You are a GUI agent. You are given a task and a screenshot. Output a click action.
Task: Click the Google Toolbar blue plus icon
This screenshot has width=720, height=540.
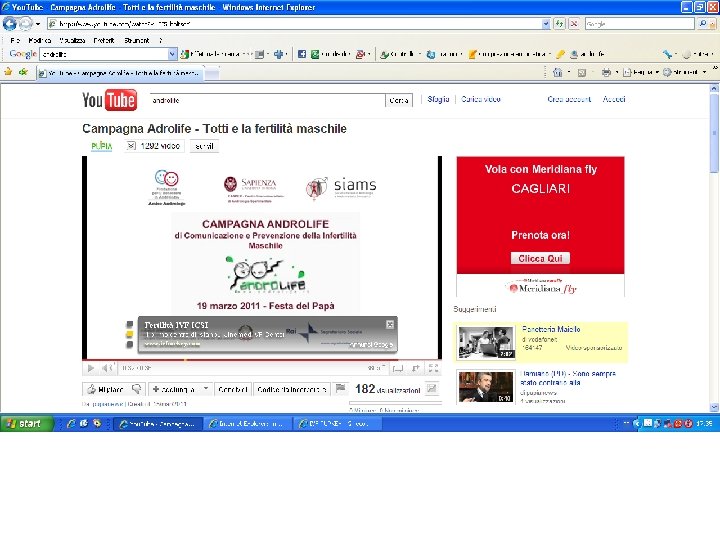278,54
